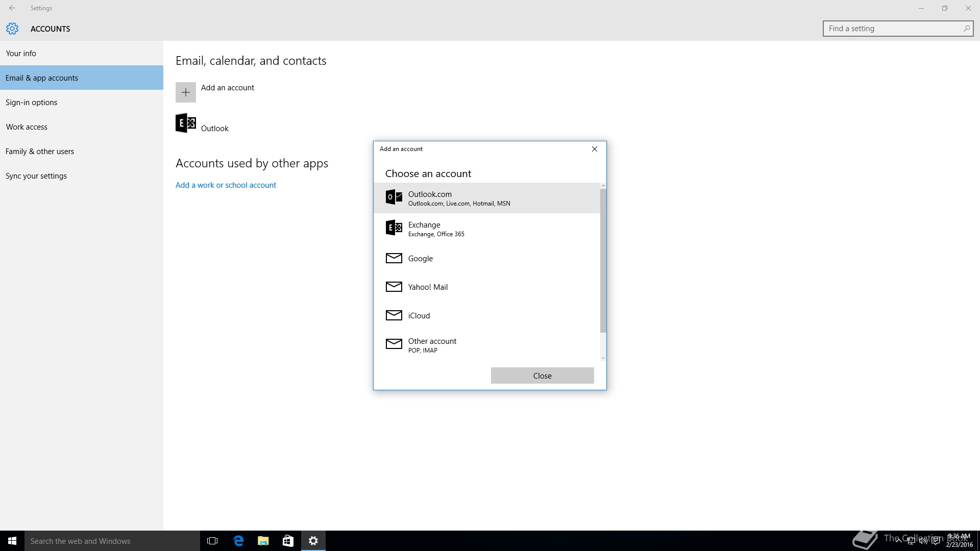Open the Store from the taskbar
Image resolution: width=980 pixels, height=551 pixels.
point(288,541)
